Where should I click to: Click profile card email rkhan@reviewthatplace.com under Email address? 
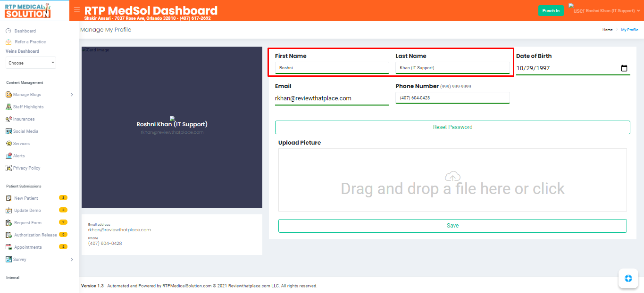click(119, 230)
